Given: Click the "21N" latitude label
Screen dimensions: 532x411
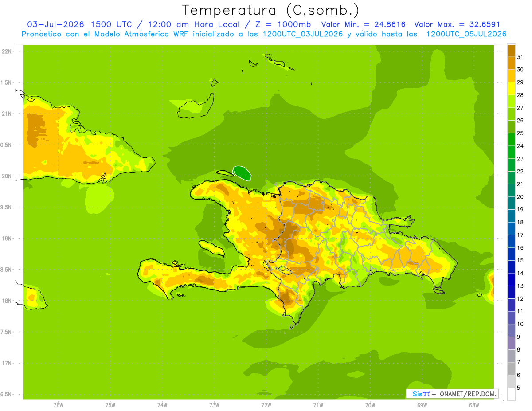Looking at the screenshot, I should [x=7, y=114].
